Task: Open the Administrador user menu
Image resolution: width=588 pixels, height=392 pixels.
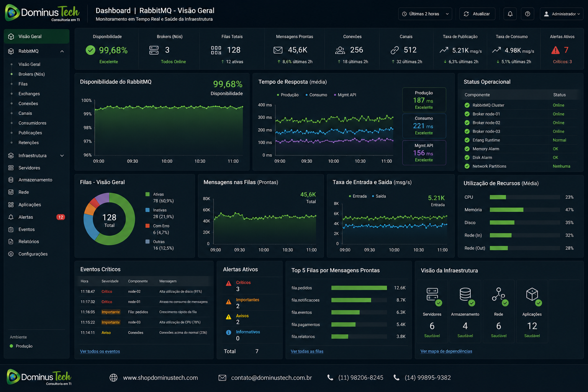Action: point(562,14)
